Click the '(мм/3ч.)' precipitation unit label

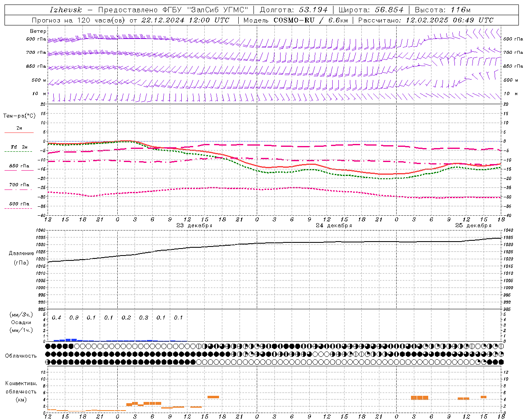[x=21, y=315]
